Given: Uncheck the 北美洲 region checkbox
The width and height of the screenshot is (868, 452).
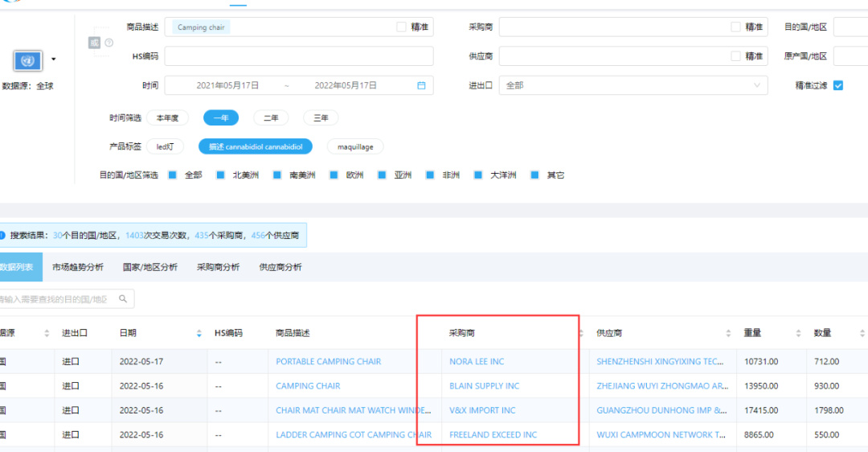Looking at the screenshot, I should (221, 175).
